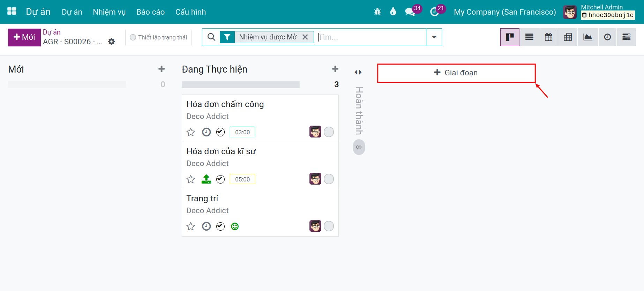Click the water drop icon in navbar
This screenshot has width=644, height=291.
pyautogui.click(x=393, y=12)
